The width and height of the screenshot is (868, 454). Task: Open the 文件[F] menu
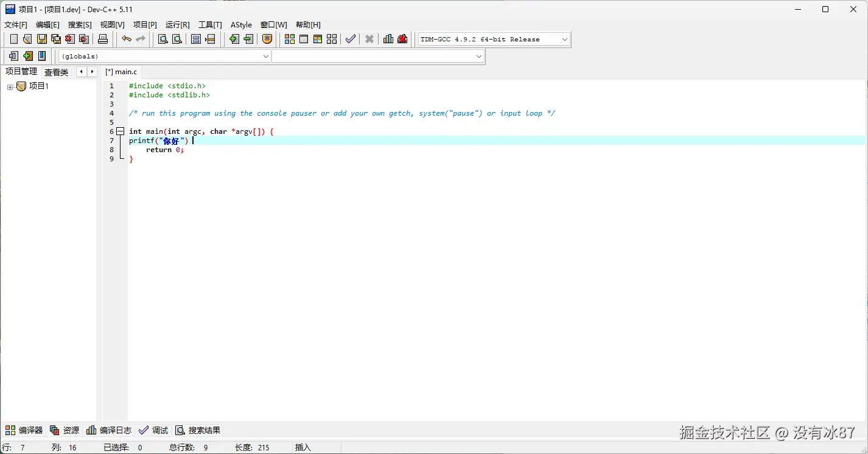pos(16,25)
